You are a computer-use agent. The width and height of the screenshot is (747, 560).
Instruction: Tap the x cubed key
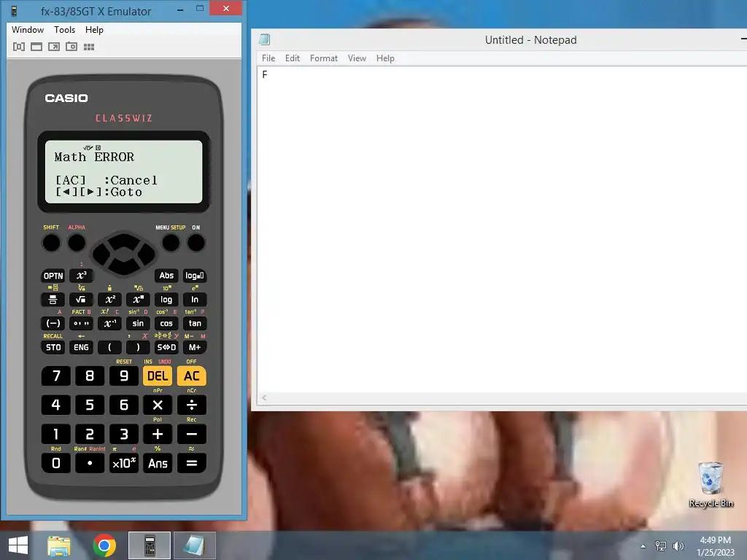82,276
